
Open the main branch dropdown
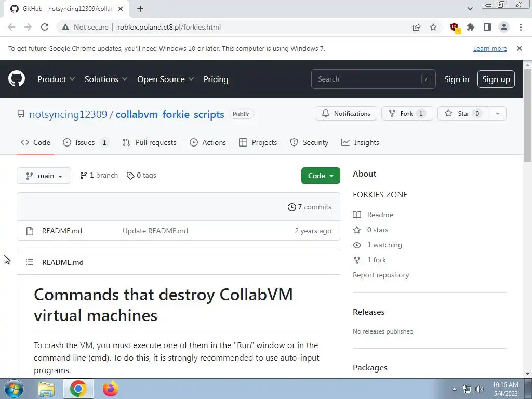click(x=44, y=176)
